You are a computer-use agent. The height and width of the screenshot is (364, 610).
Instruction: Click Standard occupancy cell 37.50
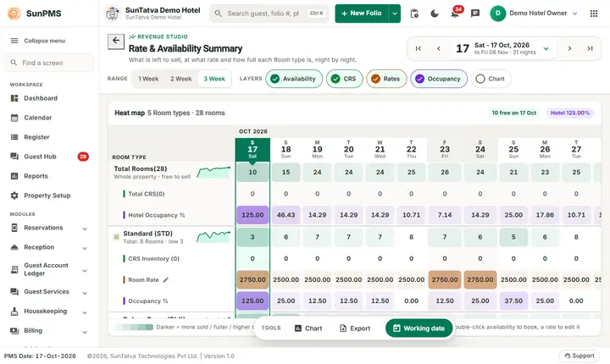[x=513, y=301]
